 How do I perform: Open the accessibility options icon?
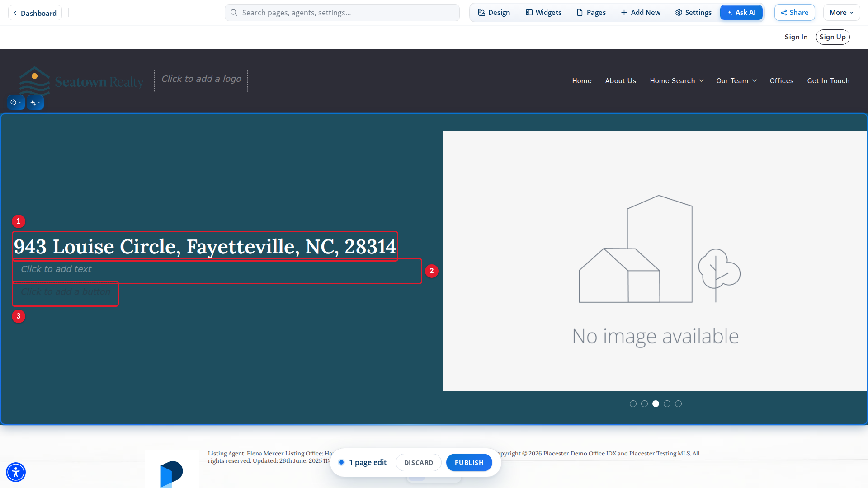(x=16, y=472)
